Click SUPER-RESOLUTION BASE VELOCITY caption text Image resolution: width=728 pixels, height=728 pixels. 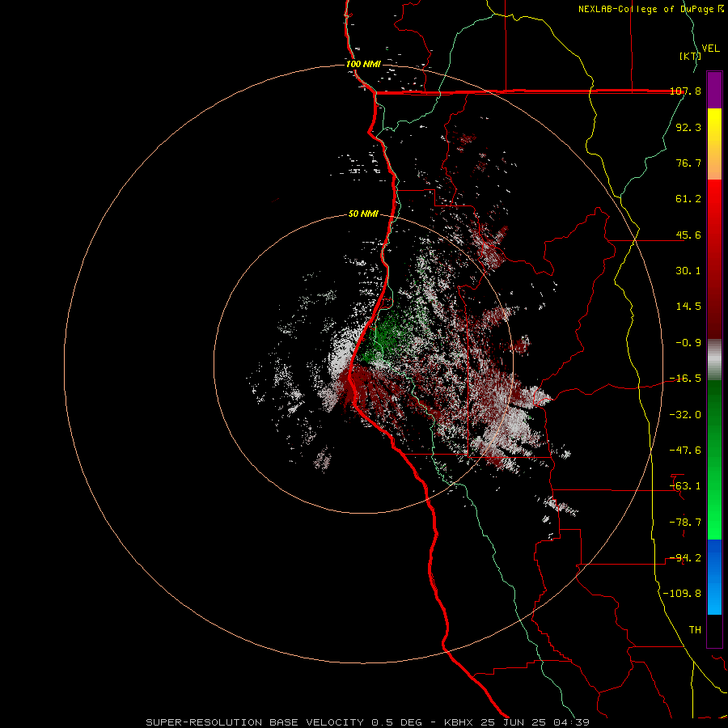255,722
